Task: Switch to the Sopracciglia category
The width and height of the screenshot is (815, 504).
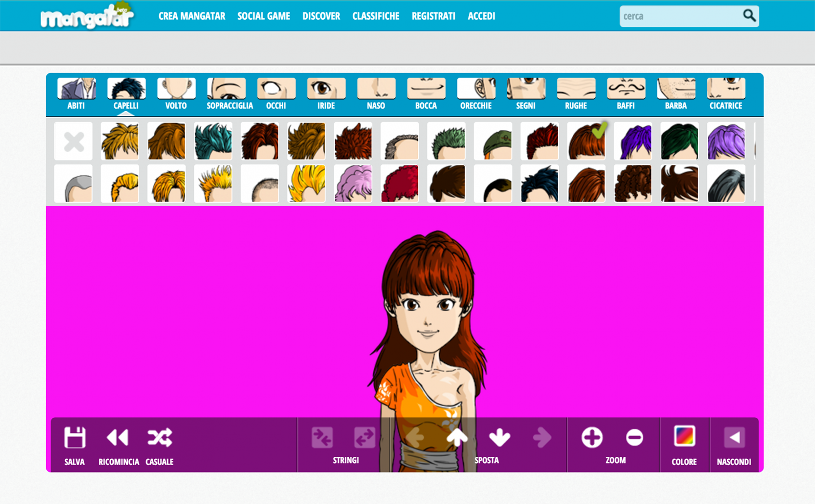Action: 229,94
